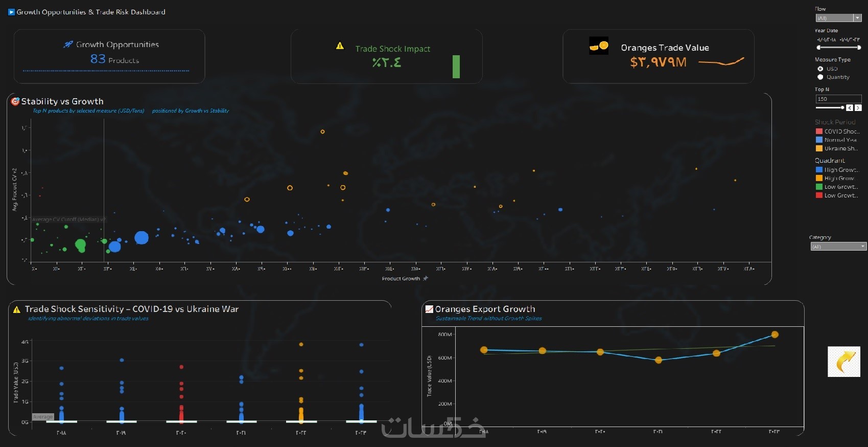Decrease Top N with the left arrow stepper
This screenshot has height=447, width=868.
pyautogui.click(x=849, y=107)
